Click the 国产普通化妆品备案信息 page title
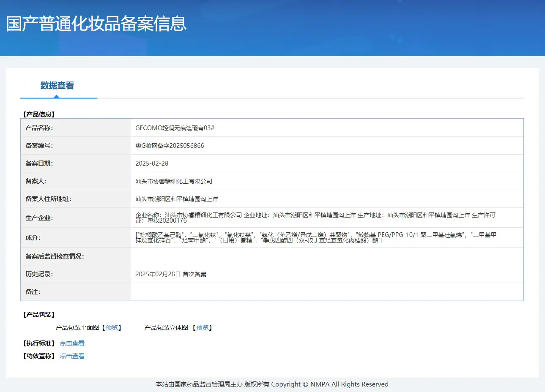Image resolution: width=545 pixels, height=392 pixels. coord(96,24)
